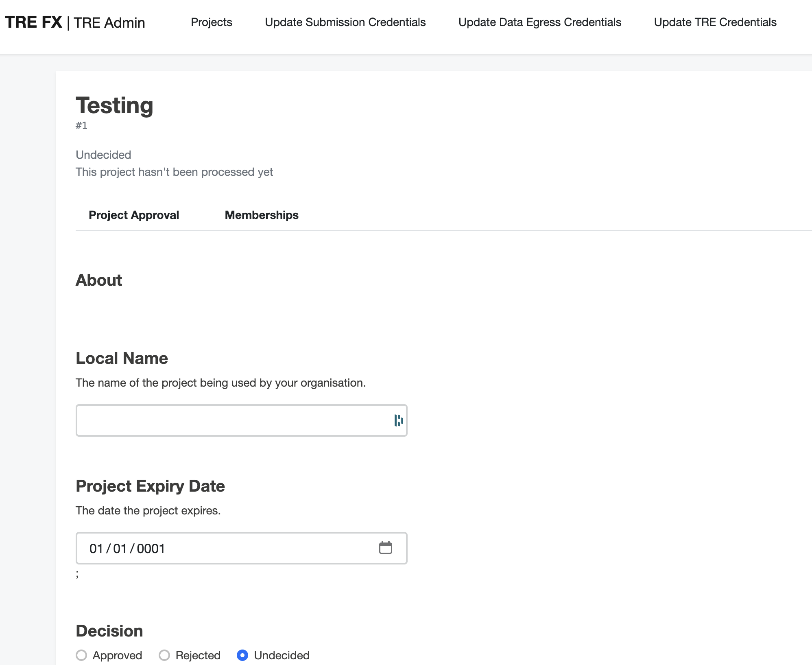Switch to the Memberships tab
Viewport: 812px width, 665px height.
[x=262, y=215]
